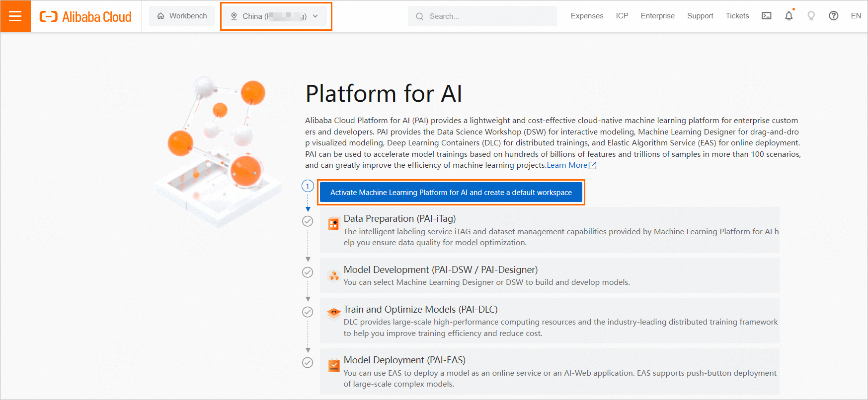Open the ICP menu item
868x400 pixels.
pos(622,16)
